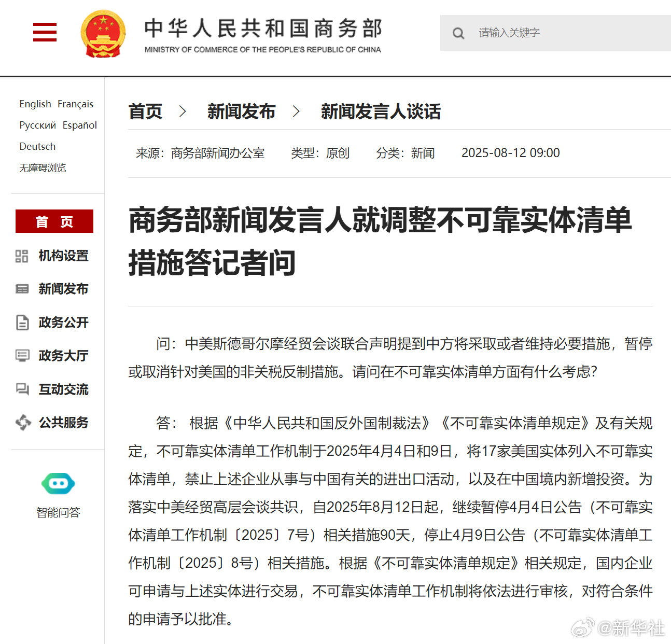Click the 新闻发布 breadcrumb link
The width and height of the screenshot is (671, 644).
click(241, 111)
